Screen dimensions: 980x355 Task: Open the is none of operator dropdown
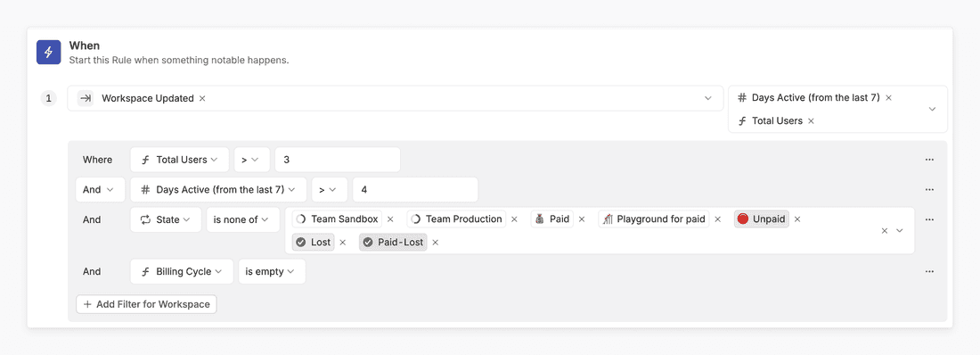click(x=243, y=219)
